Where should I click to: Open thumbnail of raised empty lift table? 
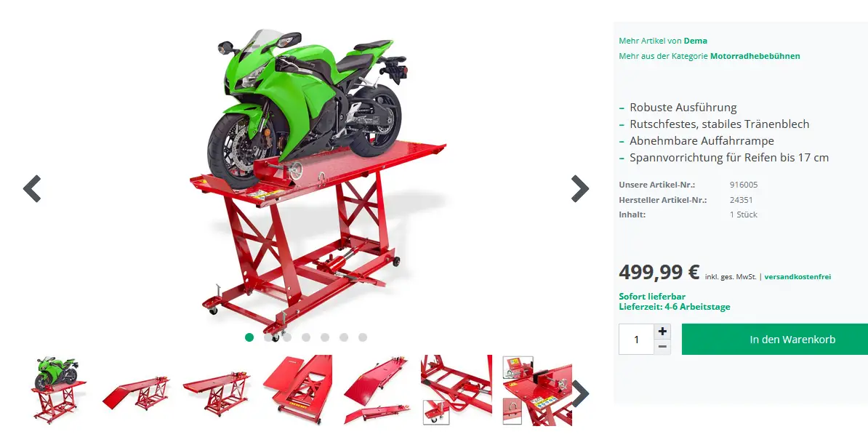coord(217,390)
